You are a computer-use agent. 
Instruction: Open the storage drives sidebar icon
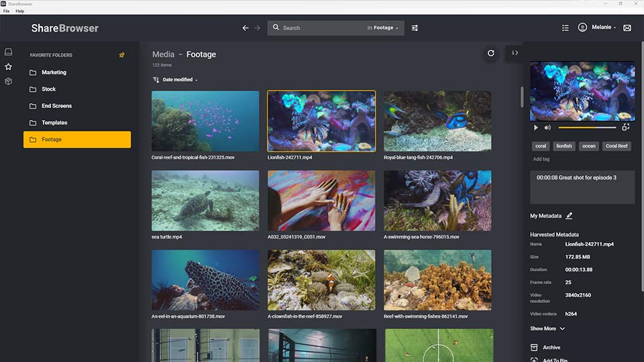pos(8,52)
